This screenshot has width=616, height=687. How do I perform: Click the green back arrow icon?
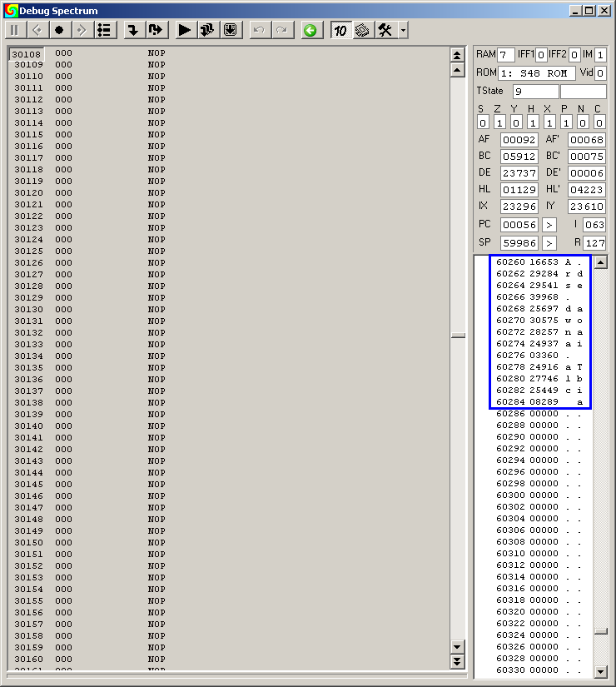(310, 30)
